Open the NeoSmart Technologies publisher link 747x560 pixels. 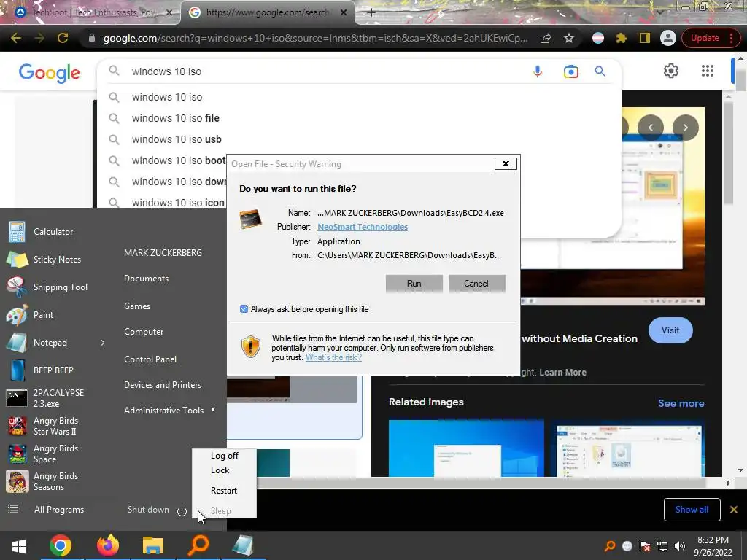pyautogui.click(x=363, y=227)
